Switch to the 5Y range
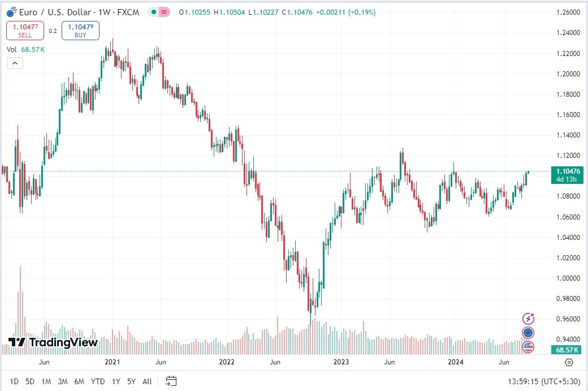The height and width of the screenshot is (391, 588). [x=131, y=381]
